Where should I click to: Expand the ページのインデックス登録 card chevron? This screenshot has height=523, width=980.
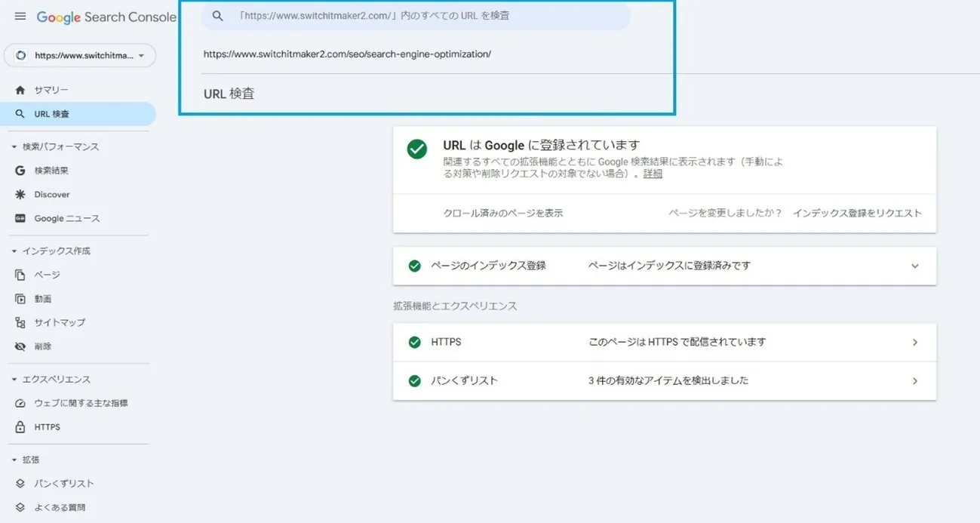point(914,266)
